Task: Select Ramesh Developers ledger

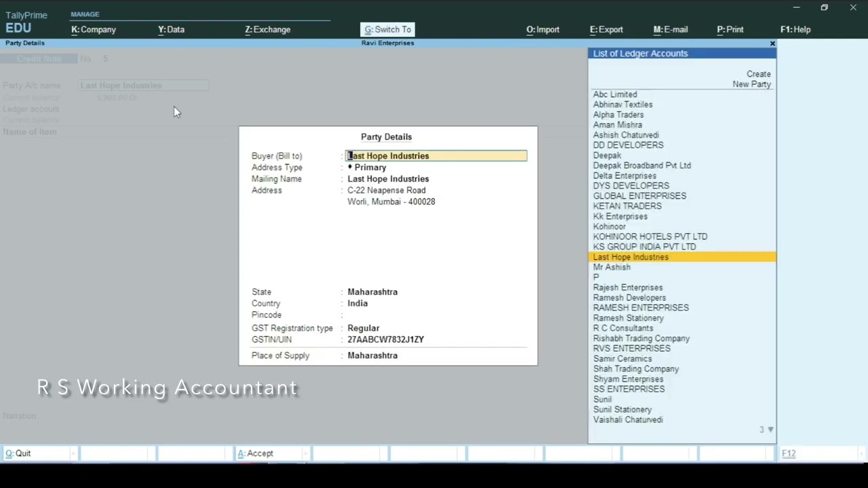Action: [x=629, y=298]
